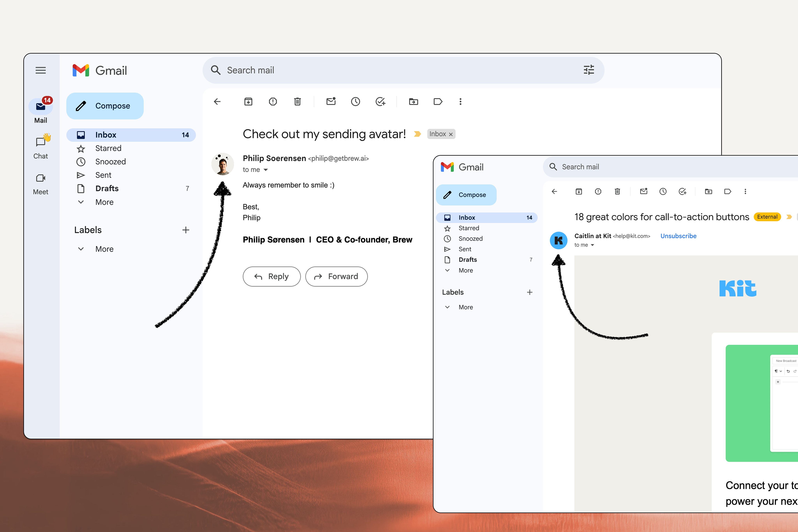Select the Mail tab with 14 badge
798x532 pixels.
point(40,110)
